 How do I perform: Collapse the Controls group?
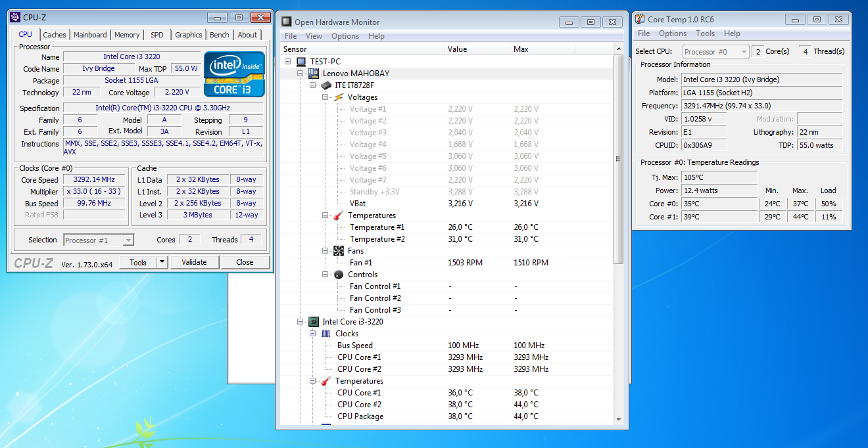[325, 275]
